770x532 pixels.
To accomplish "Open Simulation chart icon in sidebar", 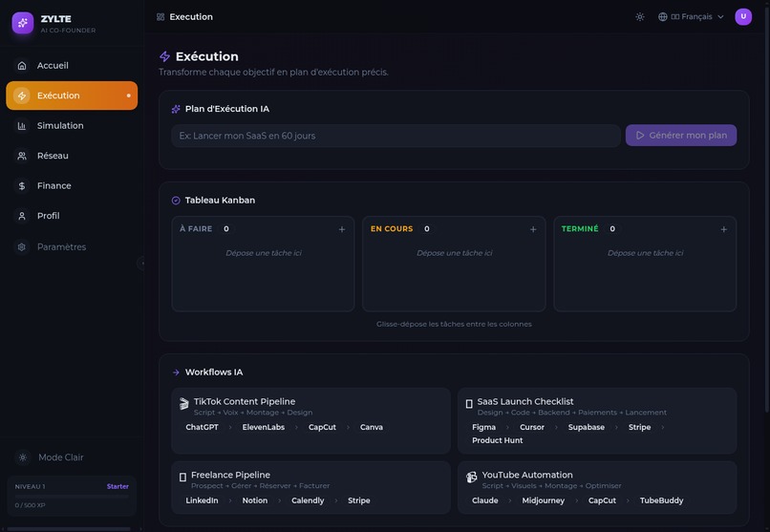I will pos(22,126).
